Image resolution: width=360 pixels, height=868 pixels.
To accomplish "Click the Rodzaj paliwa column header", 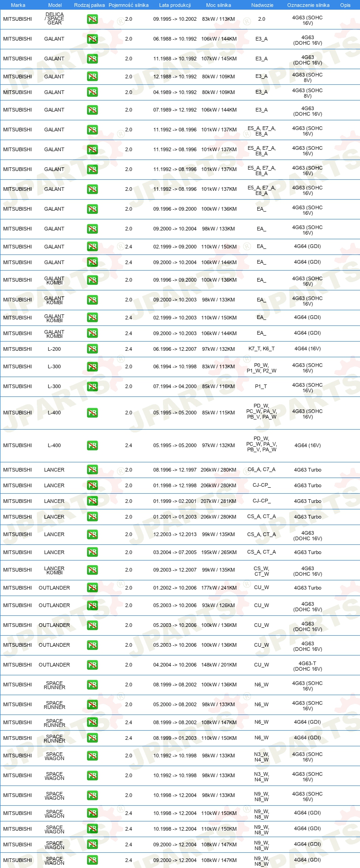I will [89, 5].
